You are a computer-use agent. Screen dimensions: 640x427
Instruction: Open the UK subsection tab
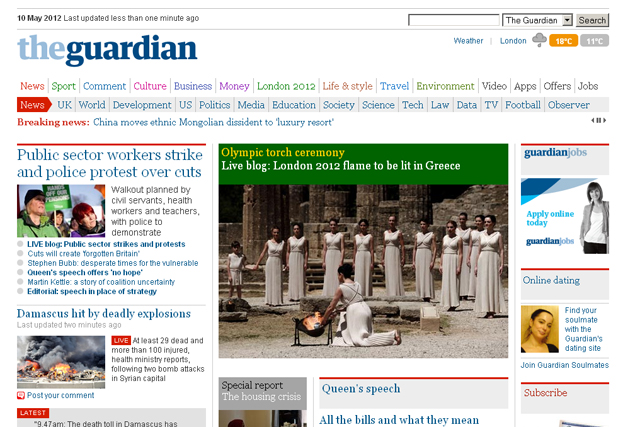click(x=64, y=105)
